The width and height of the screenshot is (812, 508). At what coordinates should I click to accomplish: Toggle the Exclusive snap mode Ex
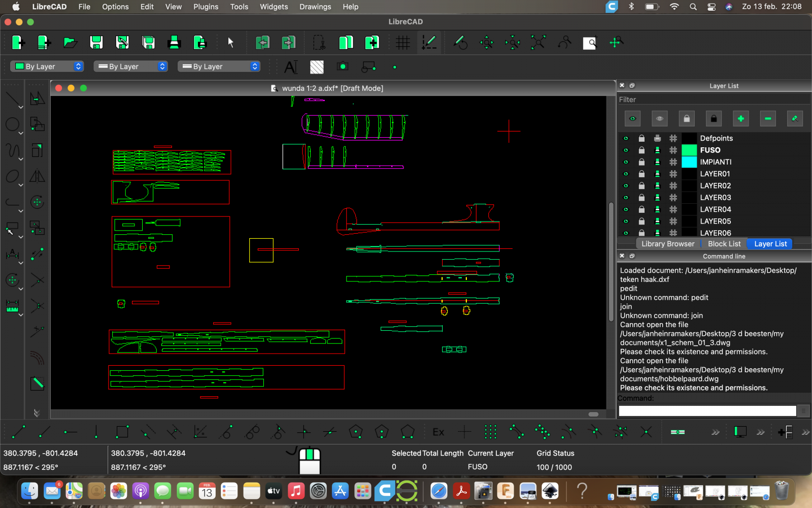click(x=438, y=432)
